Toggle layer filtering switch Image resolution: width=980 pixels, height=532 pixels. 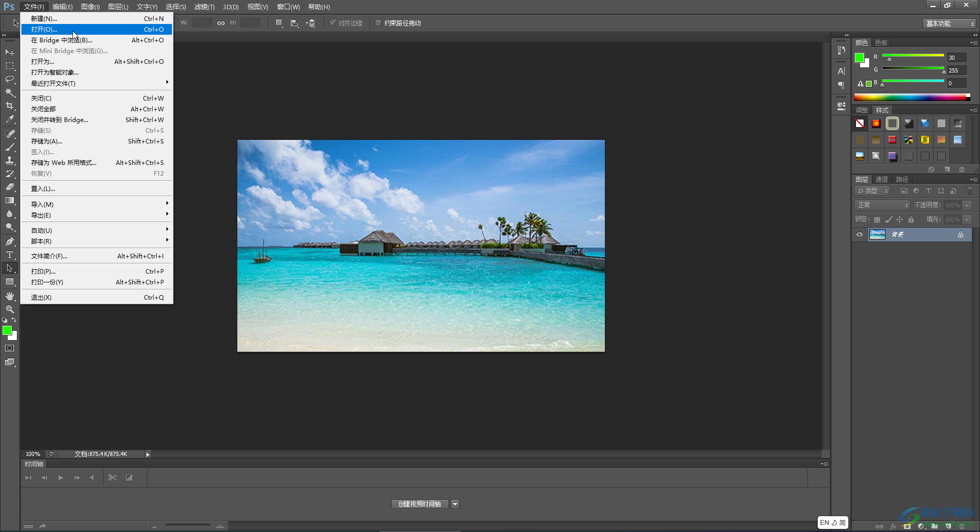point(970,190)
